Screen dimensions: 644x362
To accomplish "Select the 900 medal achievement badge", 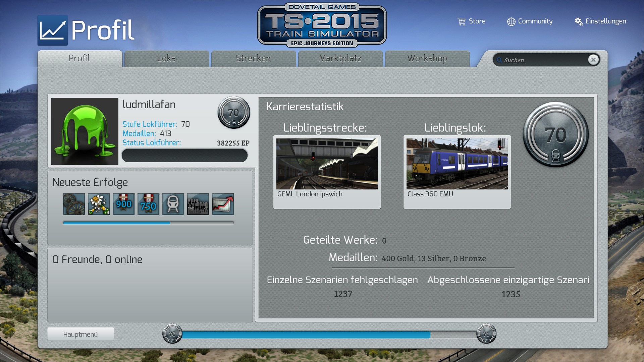I will click(123, 204).
